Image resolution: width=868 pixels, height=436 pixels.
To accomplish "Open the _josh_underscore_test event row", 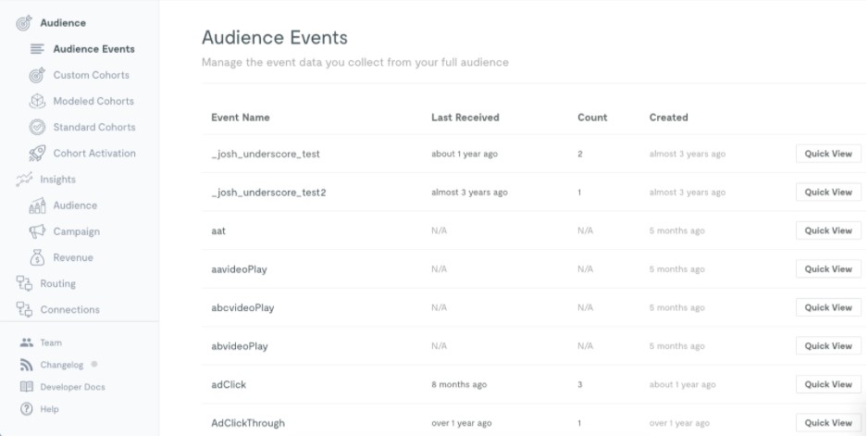I will pyautogui.click(x=265, y=154).
